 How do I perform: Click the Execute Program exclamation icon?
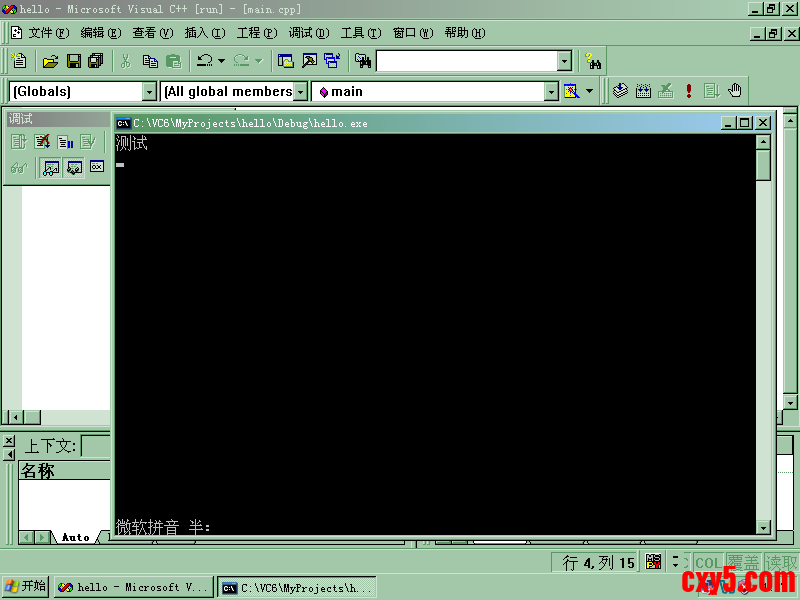point(689,91)
